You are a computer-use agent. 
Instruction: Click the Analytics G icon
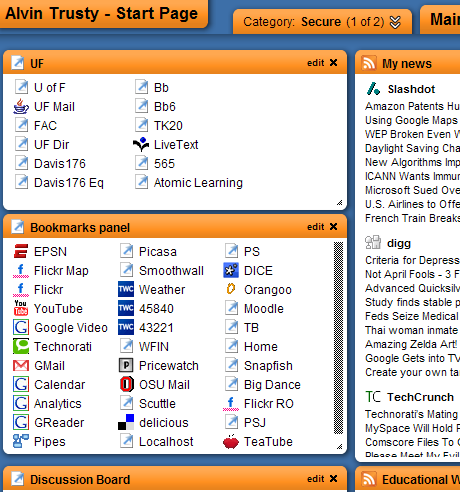[21, 403]
